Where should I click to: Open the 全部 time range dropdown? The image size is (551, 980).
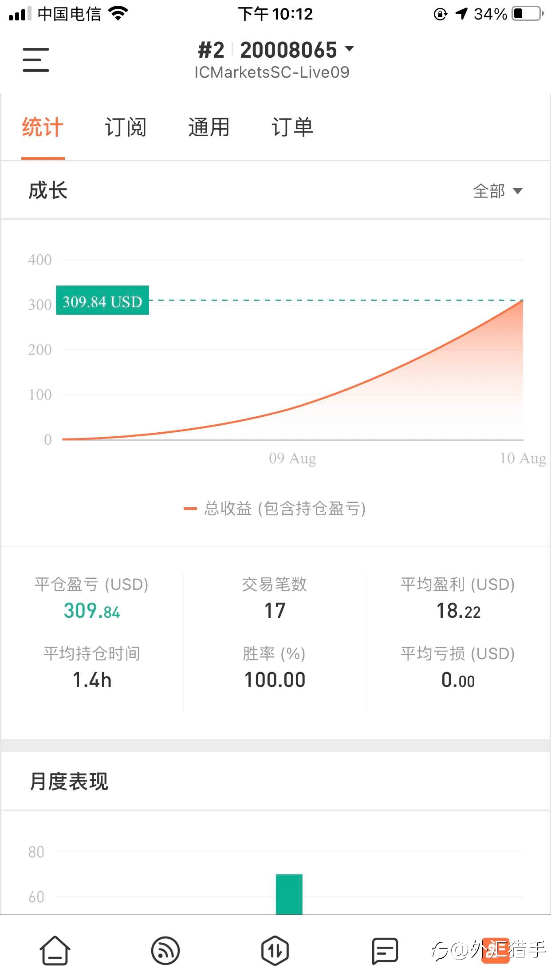(x=498, y=191)
